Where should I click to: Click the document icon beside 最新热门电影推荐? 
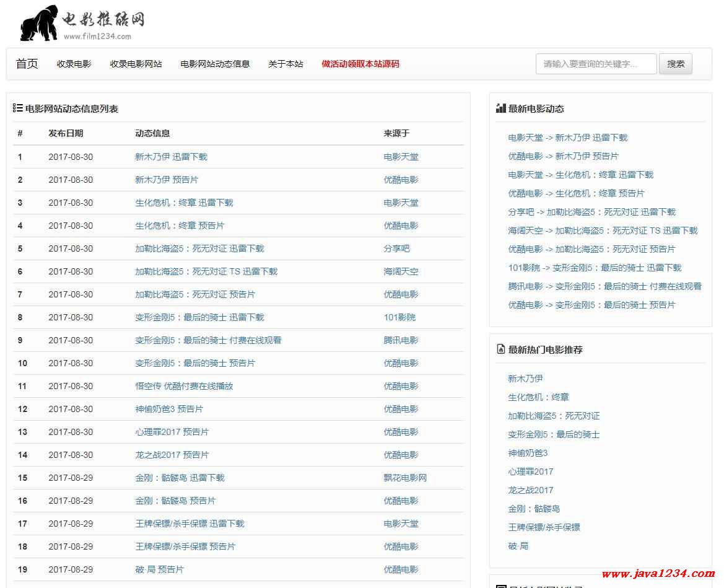tap(500, 349)
